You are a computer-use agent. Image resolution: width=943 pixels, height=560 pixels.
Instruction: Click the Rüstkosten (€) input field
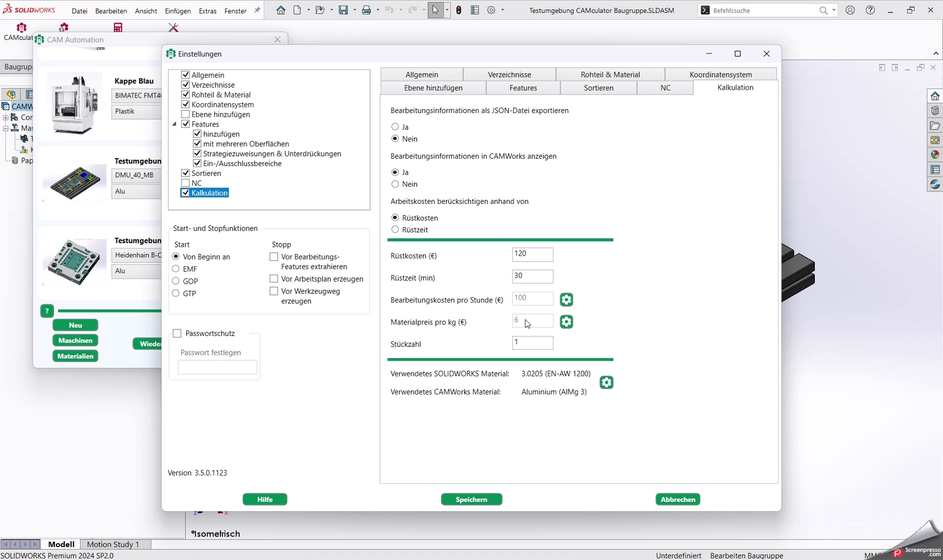click(x=533, y=254)
